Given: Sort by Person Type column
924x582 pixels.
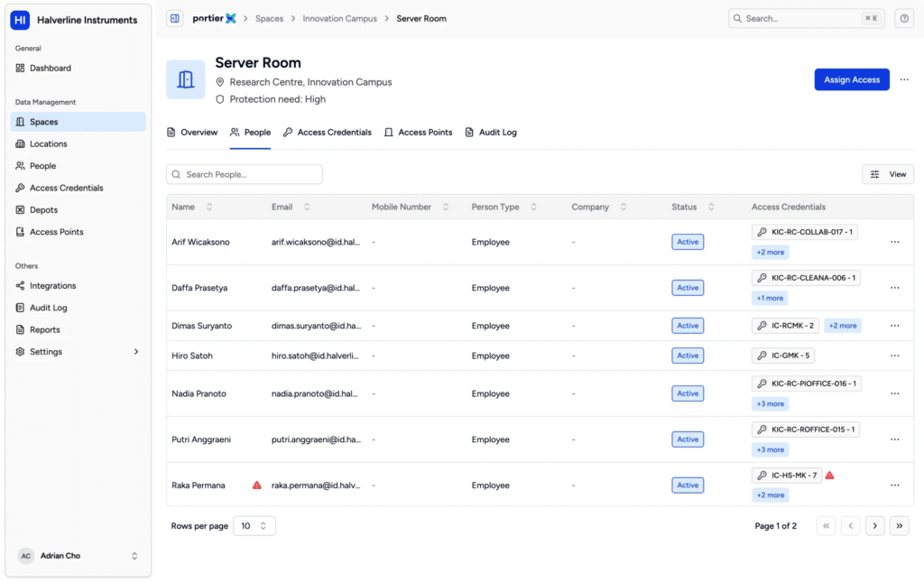Looking at the screenshot, I should pos(534,208).
